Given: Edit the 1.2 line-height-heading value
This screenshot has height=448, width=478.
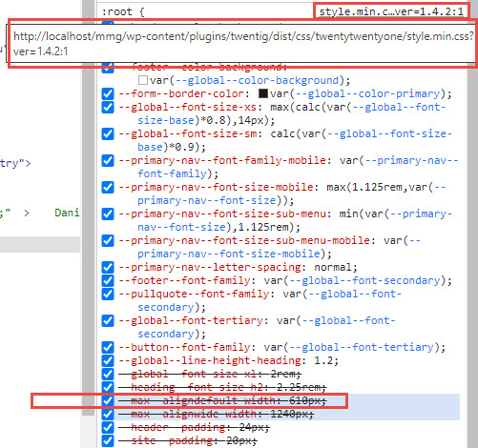Looking at the screenshot, I should tap(323, 360).
